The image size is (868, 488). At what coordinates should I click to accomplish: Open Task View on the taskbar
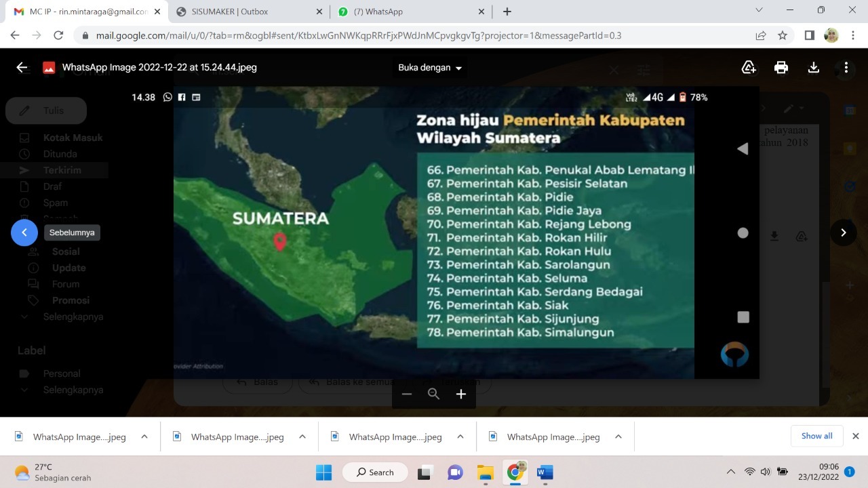pos(425,472)
